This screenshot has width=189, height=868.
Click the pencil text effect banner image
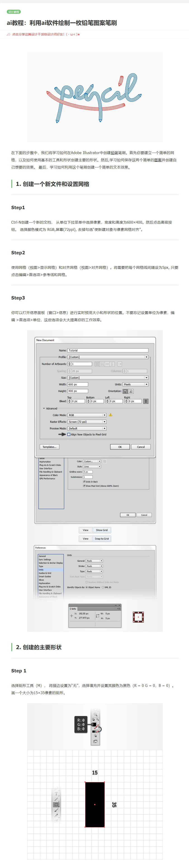pyautogui.click(x=95, y=97)
